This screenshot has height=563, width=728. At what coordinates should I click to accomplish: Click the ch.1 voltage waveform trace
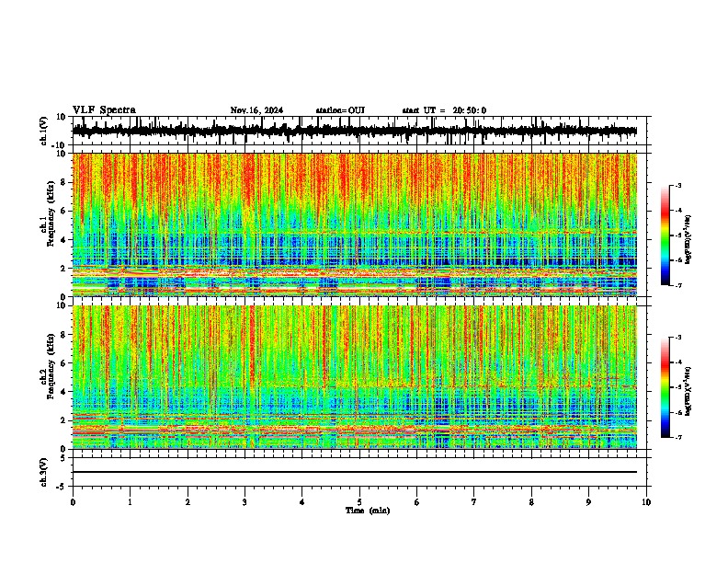click(354, 131)
